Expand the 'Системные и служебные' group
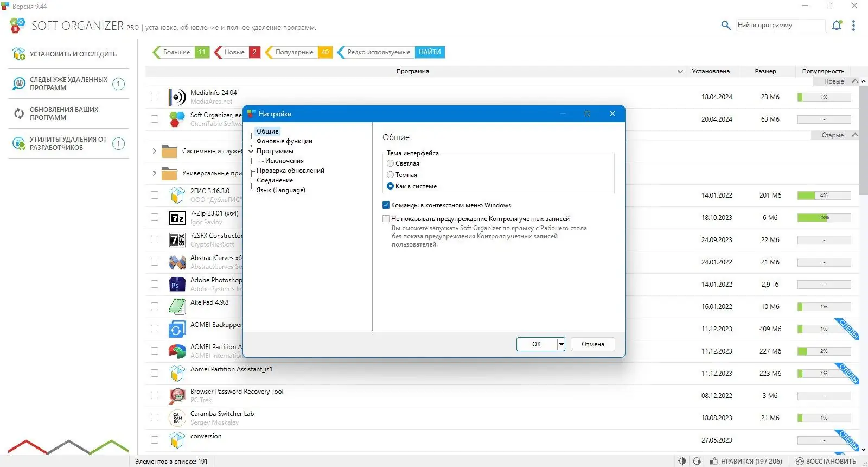 [x=154, y=151]
